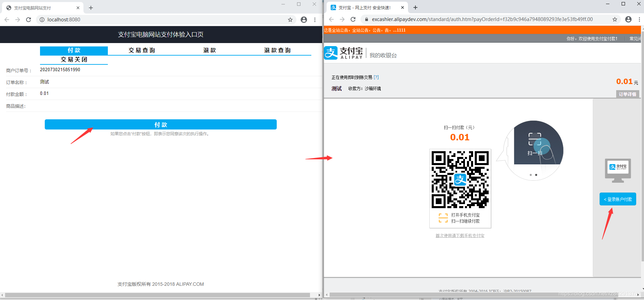
Task: Close the 支付宝 - 网上支付 tab
Action: pos(403,7)
